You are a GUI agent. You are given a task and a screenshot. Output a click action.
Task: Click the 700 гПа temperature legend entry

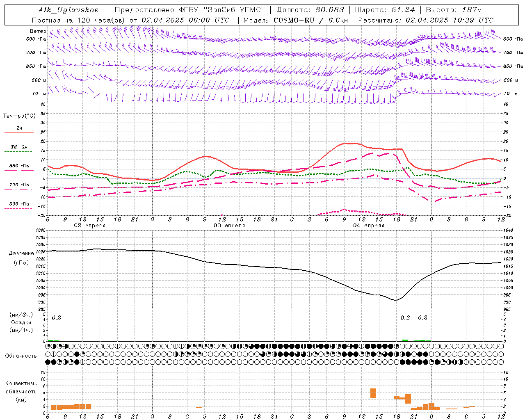click(19, 185)
